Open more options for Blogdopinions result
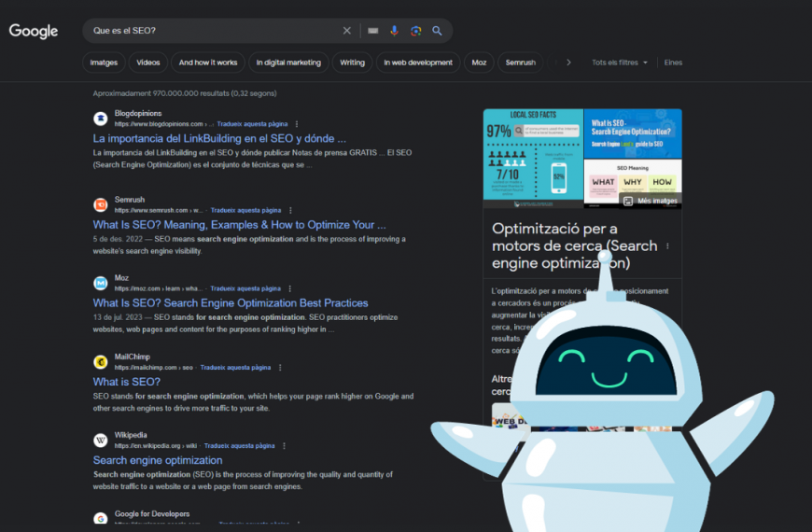 coord(297,124)
